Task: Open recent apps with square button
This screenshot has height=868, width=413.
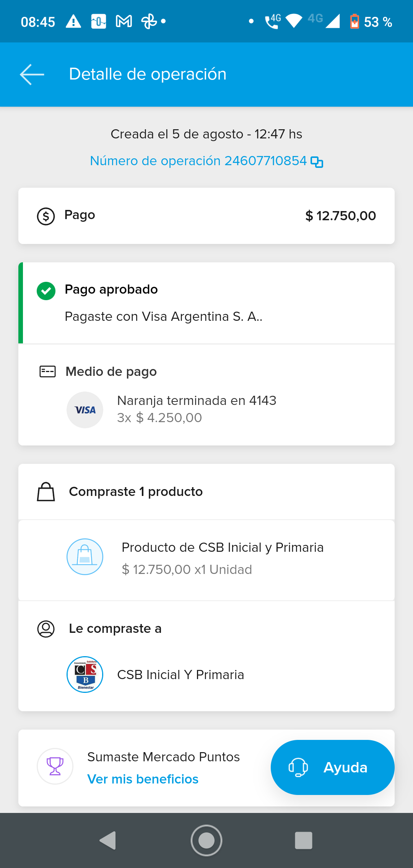Action: click(304, 840)
